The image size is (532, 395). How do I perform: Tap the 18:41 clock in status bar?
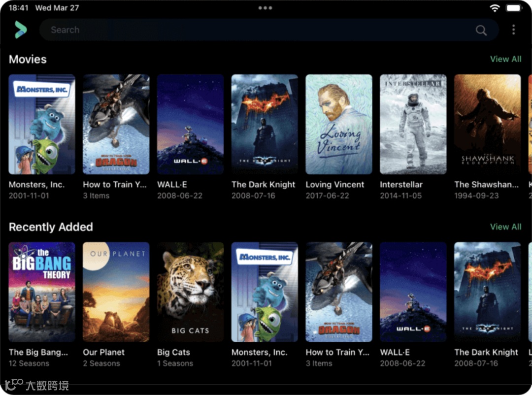click(18, 8)
